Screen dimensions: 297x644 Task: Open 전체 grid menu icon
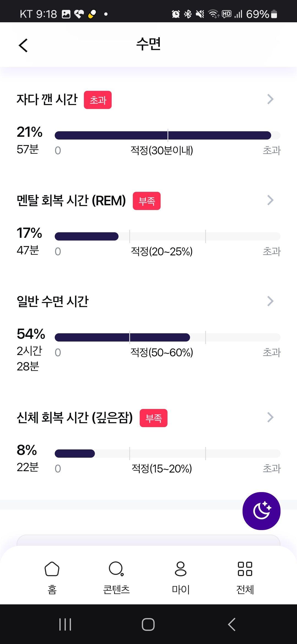click(245, 569)
